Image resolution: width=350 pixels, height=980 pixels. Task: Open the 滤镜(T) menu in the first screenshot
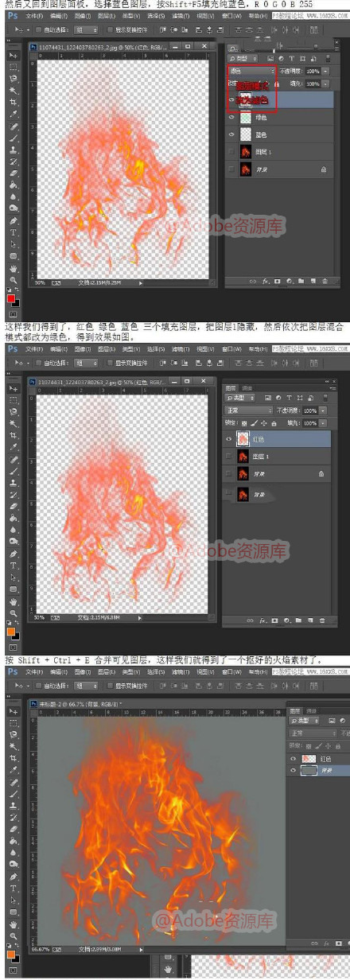[179, 15]
